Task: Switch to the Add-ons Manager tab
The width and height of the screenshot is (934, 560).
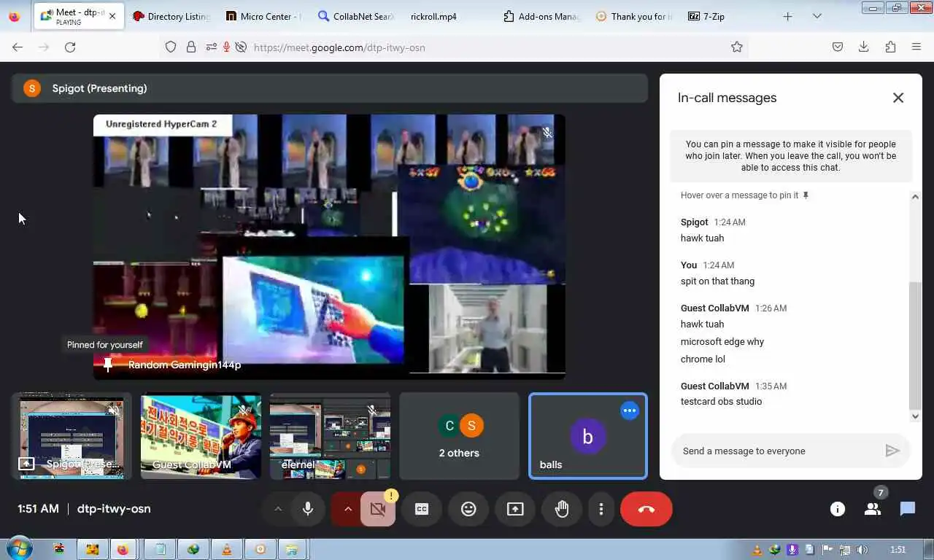Action: pos(541,16)
